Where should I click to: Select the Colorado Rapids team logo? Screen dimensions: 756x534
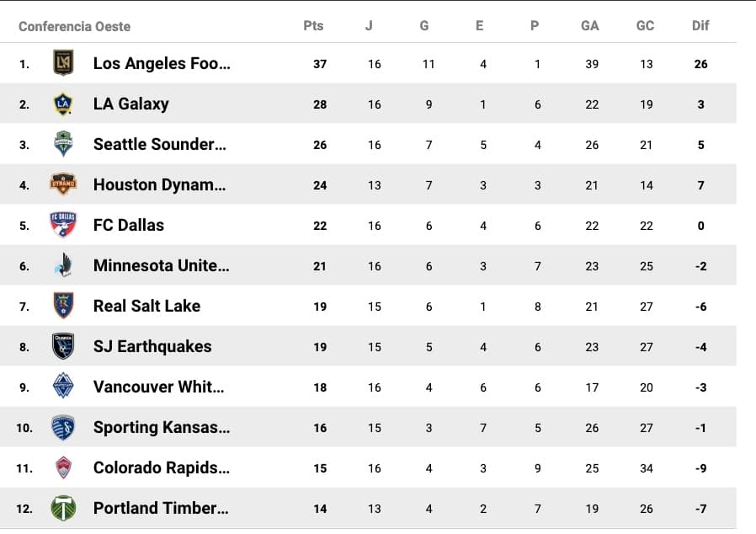click(63, 467)
